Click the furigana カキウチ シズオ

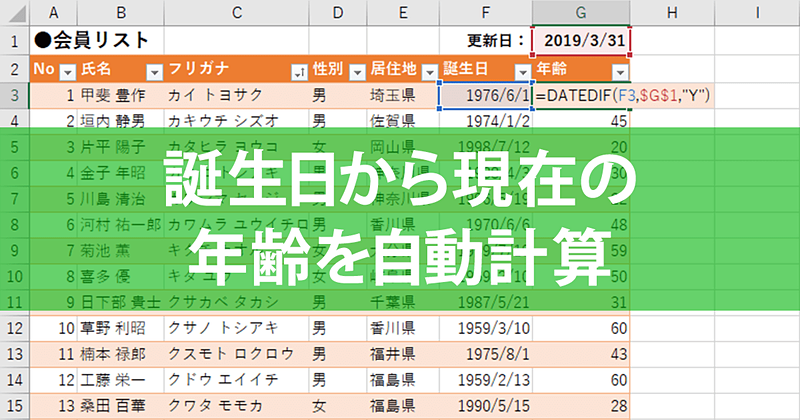click(223, 121)
